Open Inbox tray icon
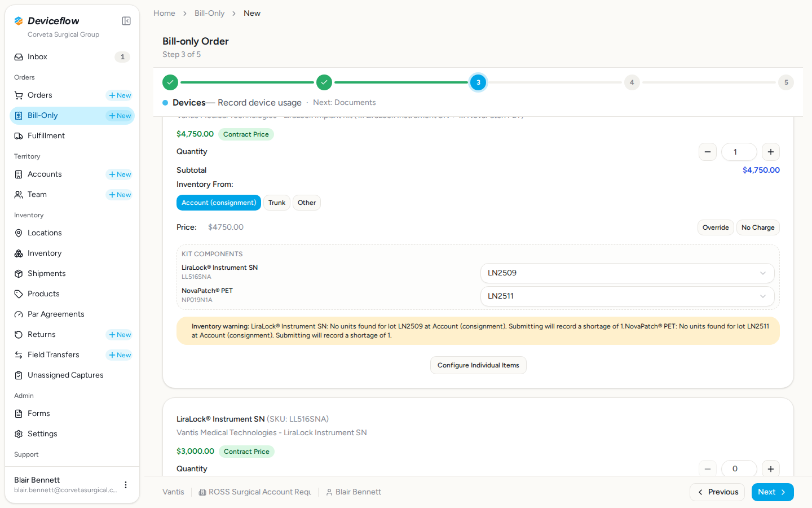Screen dimensions: 812x508 pos(19,57)
